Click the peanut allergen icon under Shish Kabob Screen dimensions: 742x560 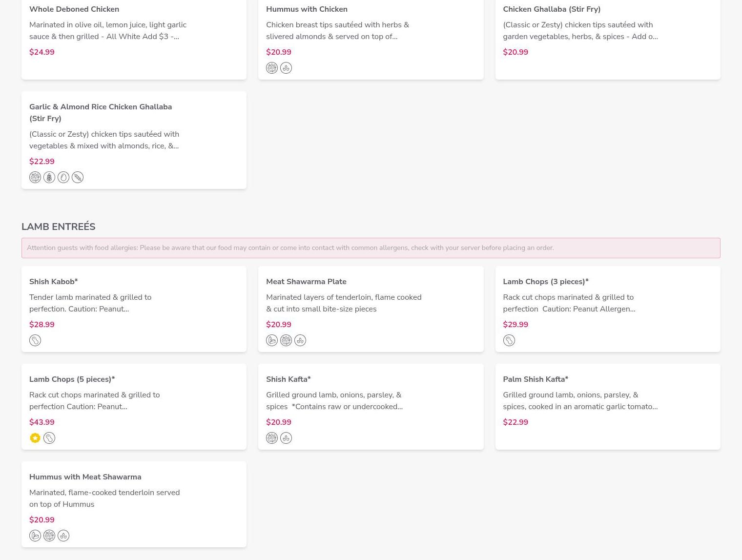[x=35, y=340]
